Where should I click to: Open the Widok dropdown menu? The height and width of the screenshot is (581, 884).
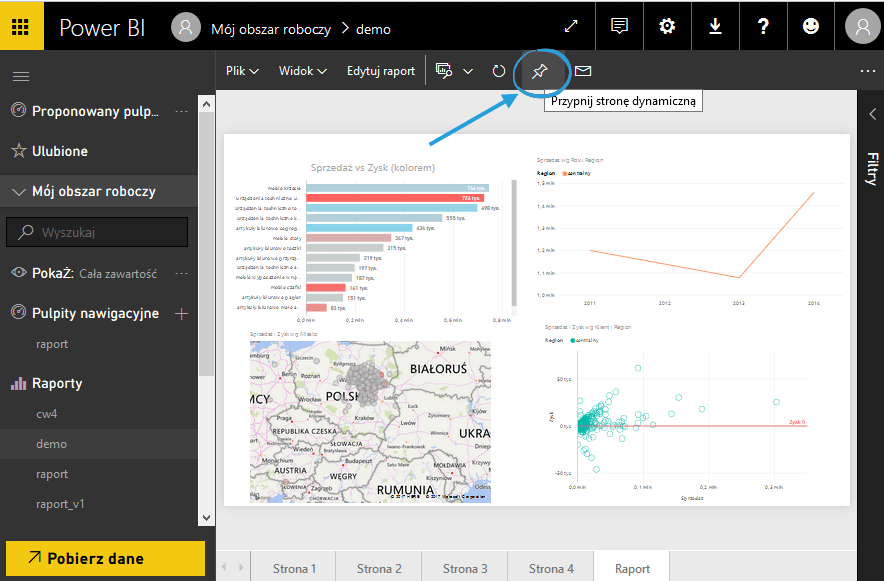(303, 71)
